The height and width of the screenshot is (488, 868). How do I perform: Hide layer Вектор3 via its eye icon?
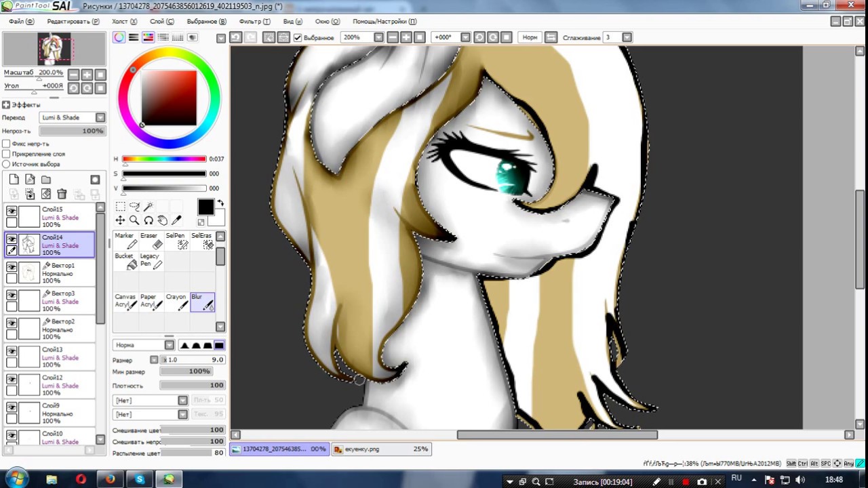click(12, 296)
